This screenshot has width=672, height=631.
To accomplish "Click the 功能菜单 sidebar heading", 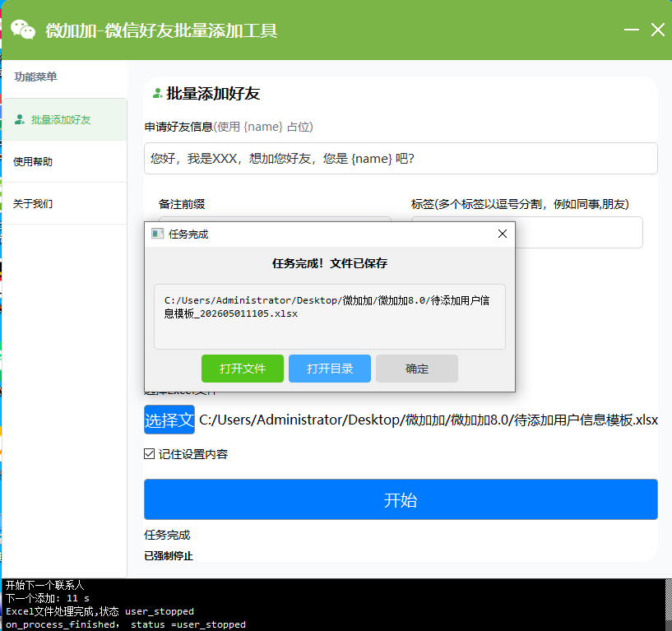I will (35, 77).
